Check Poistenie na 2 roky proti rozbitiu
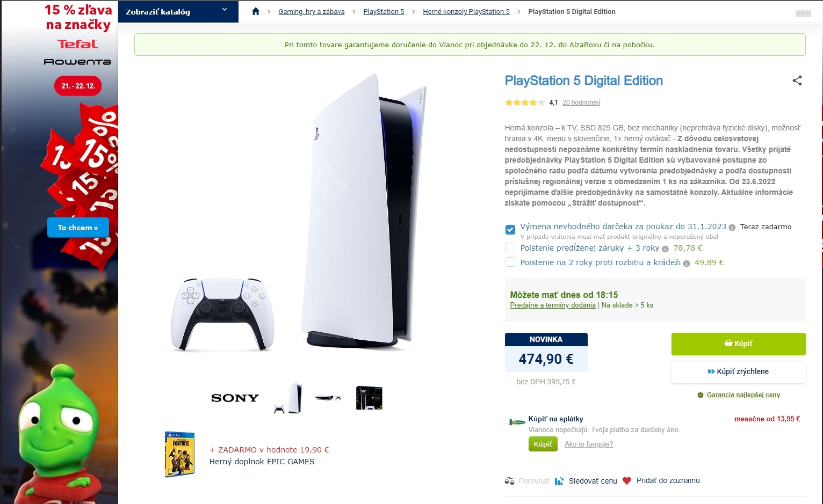The width and height of the screenshot is (823, 504). (510, 262)
